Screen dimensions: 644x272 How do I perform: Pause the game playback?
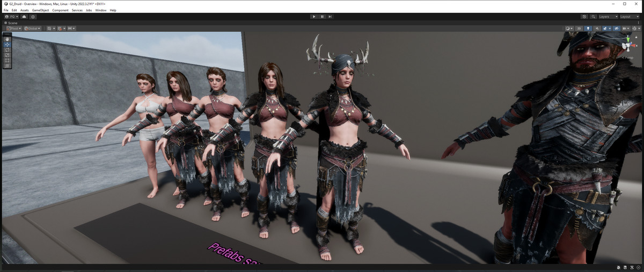pyautogui.click(x=322, y=17)
